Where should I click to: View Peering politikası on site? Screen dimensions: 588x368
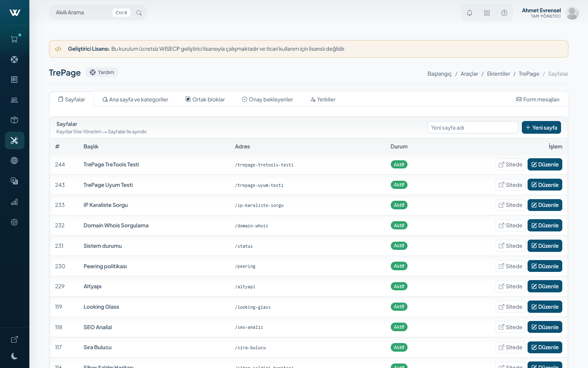click(510, 266)
